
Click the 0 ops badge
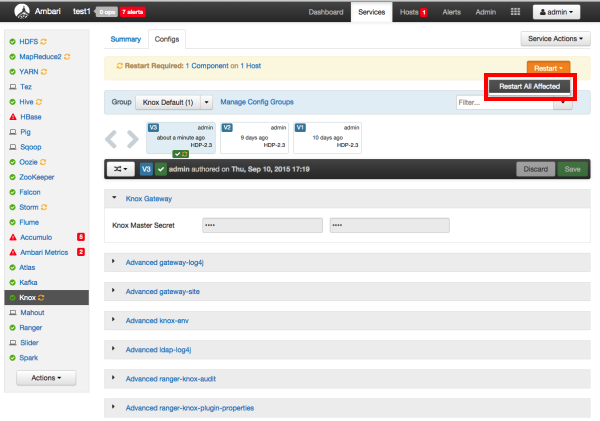107,12
